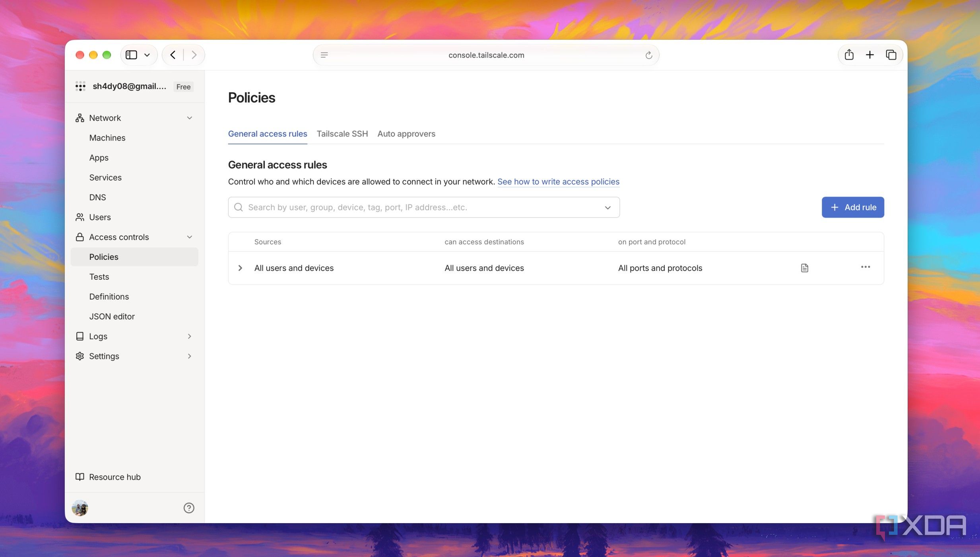This screenshot has height=557, width=980.
Task: Open the help question mark icon
Action: pos(189,508)
